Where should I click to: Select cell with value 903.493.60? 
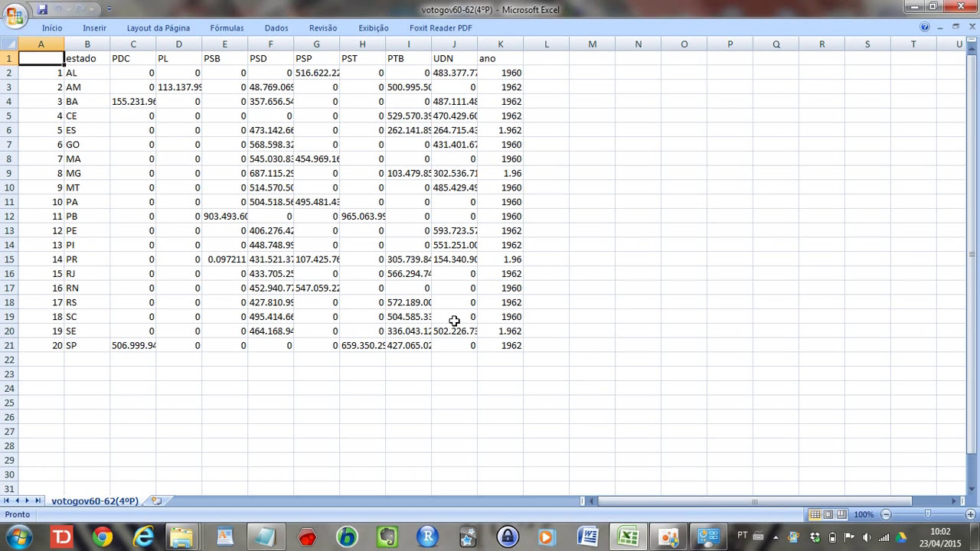tap(224, 217)
